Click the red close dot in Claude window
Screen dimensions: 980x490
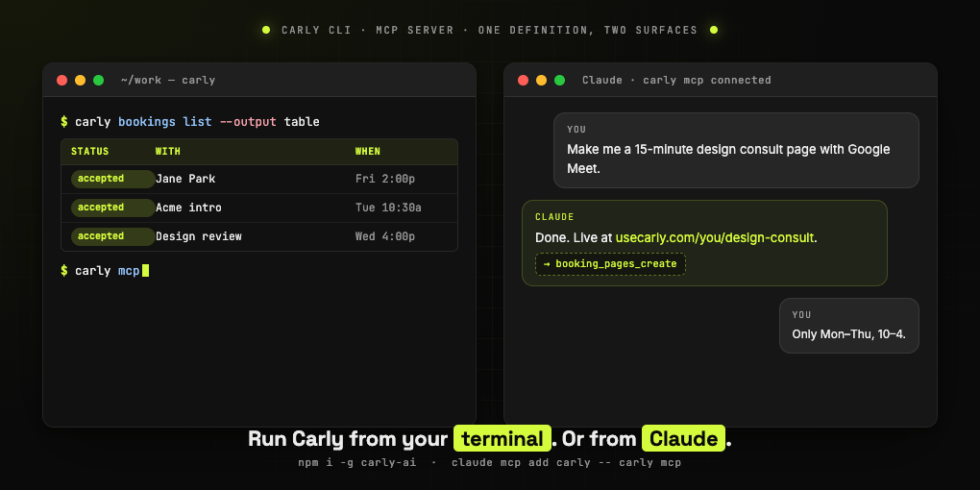[x=523, y=80]
